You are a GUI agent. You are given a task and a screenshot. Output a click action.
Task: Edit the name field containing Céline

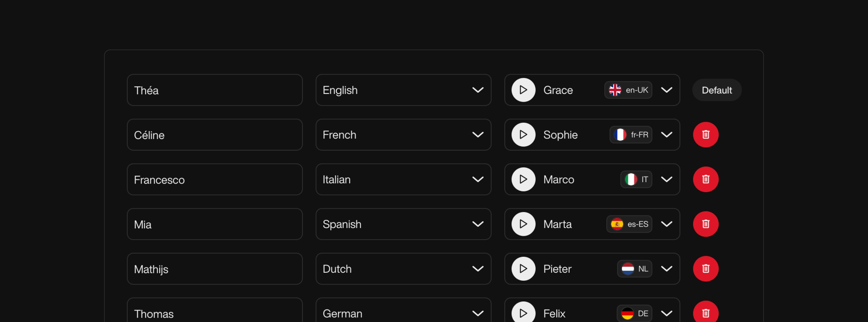coord(215,135)
